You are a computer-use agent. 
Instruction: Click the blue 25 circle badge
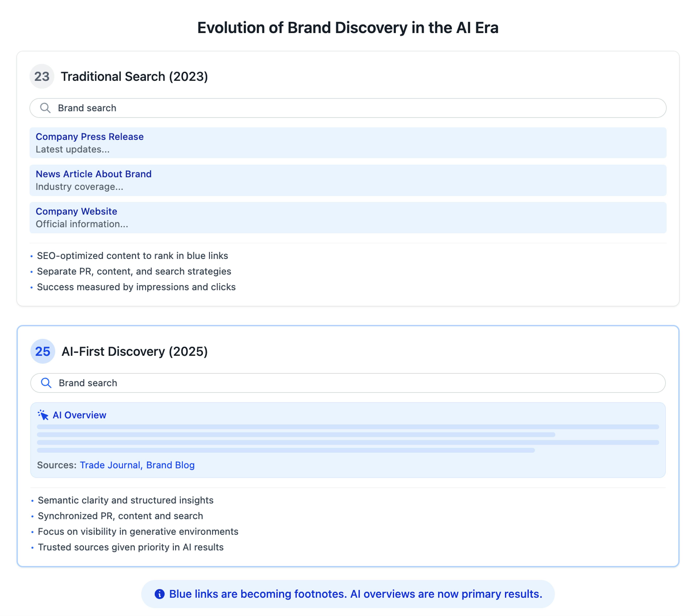(x=43, y=351)
